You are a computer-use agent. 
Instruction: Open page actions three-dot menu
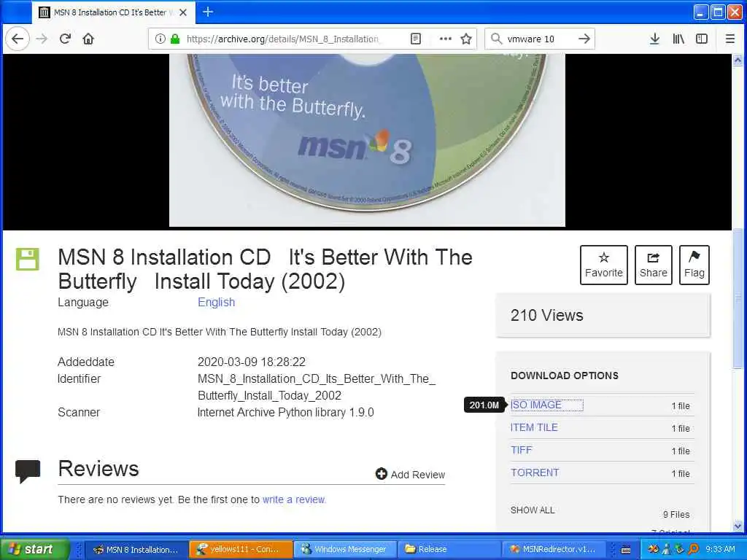pos(446,39)
